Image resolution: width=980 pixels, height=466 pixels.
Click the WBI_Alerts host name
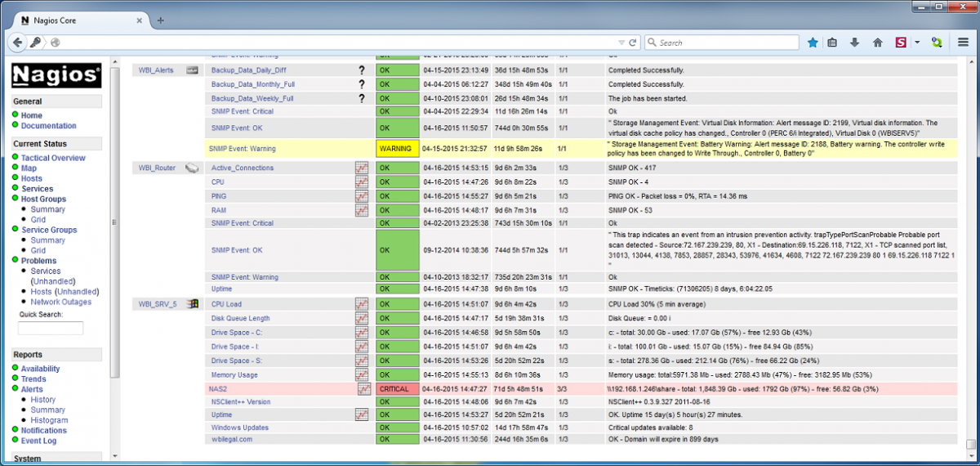point(155,70)
